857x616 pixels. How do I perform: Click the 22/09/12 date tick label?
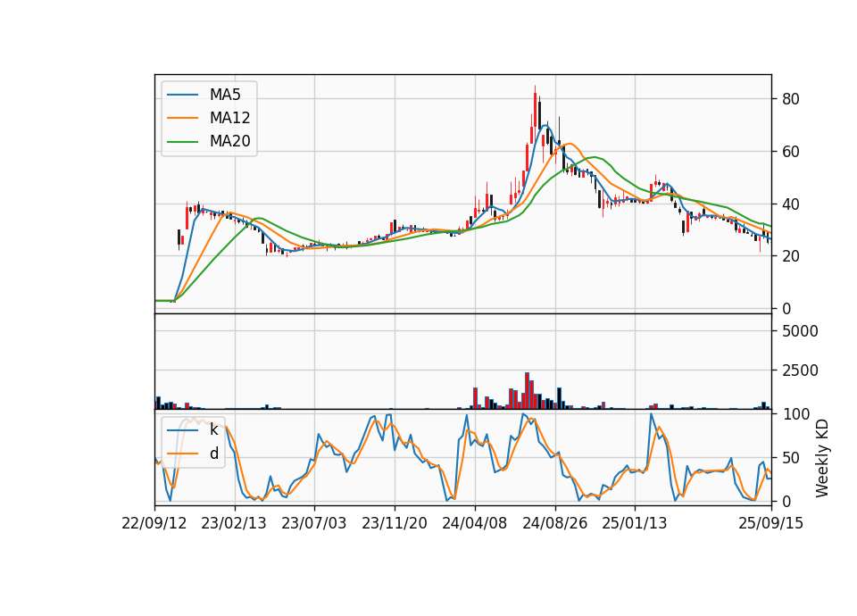tap(154, 523)
